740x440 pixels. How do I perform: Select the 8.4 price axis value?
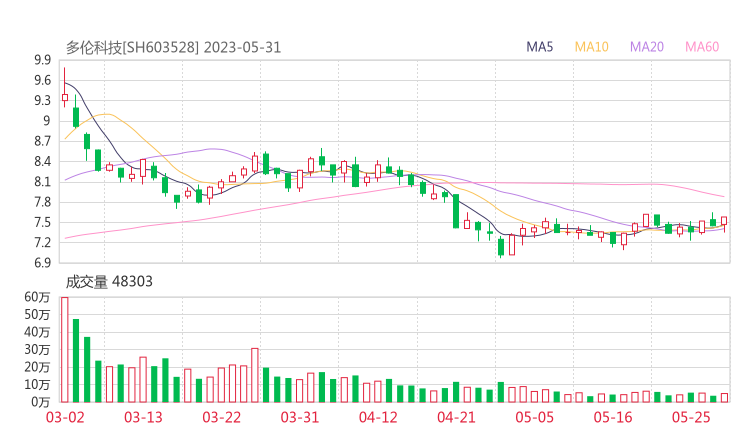42,161
